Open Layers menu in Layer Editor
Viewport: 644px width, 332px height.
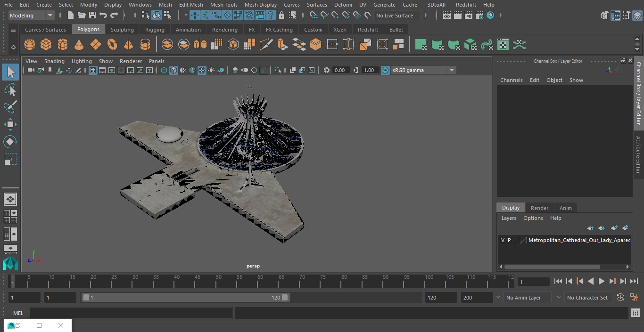(x=509, y=218)
